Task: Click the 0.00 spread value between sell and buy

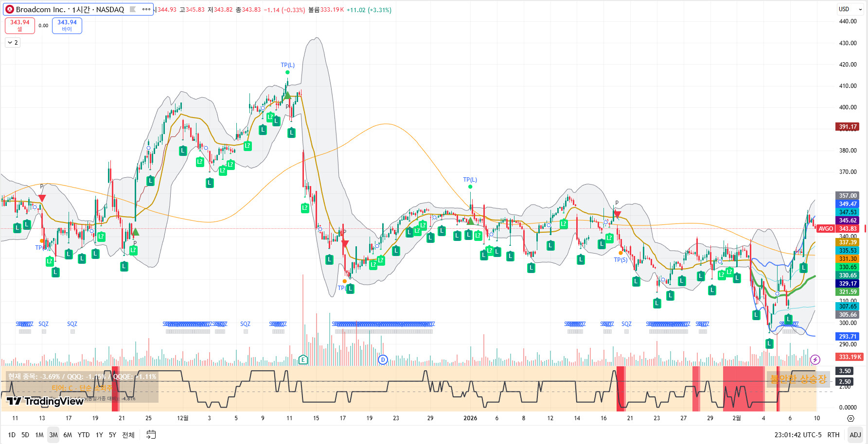Action: (43, 26)
